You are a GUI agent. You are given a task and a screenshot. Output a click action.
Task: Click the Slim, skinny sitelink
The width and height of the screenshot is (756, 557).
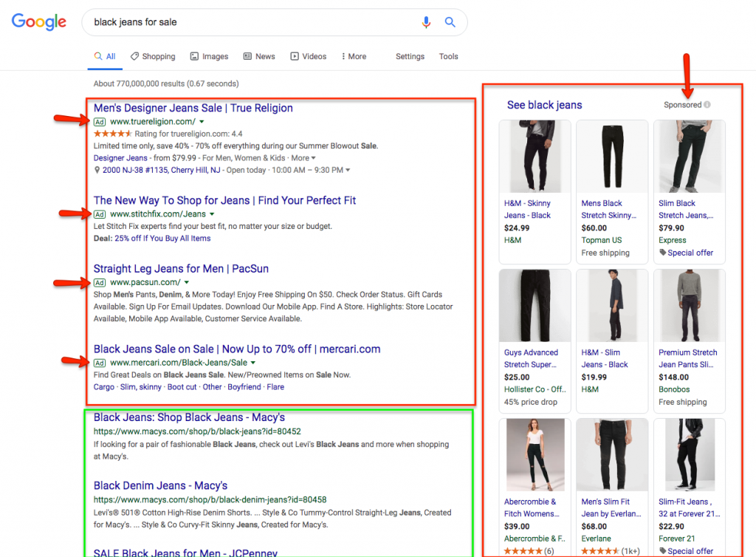[141, 387]
